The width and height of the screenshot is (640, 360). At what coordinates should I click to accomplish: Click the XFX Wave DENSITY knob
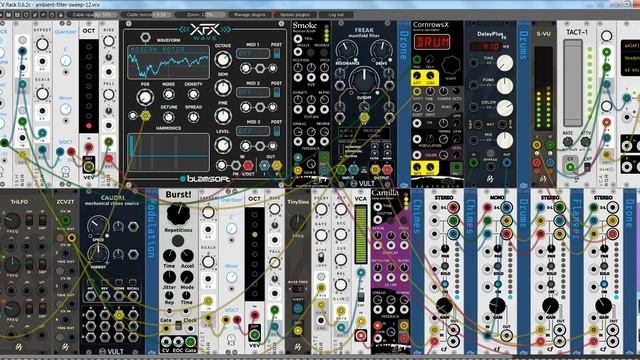193,94
